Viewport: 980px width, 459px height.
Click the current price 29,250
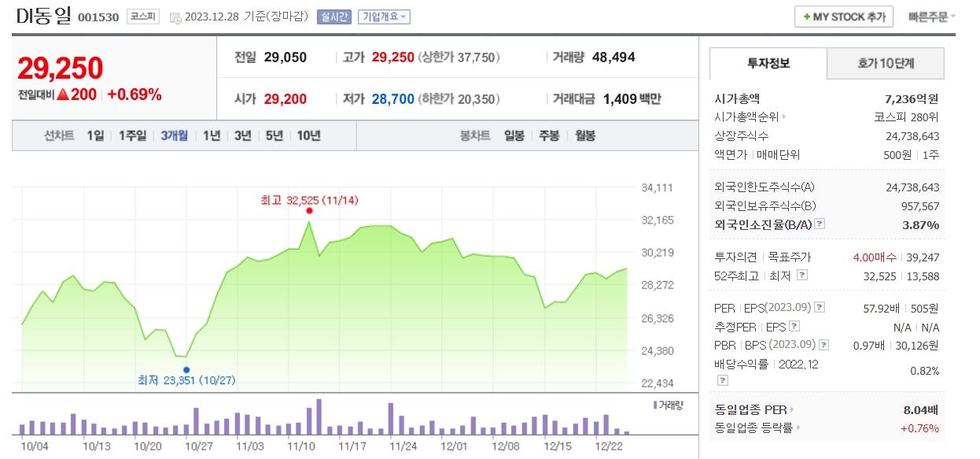(61, 69)
